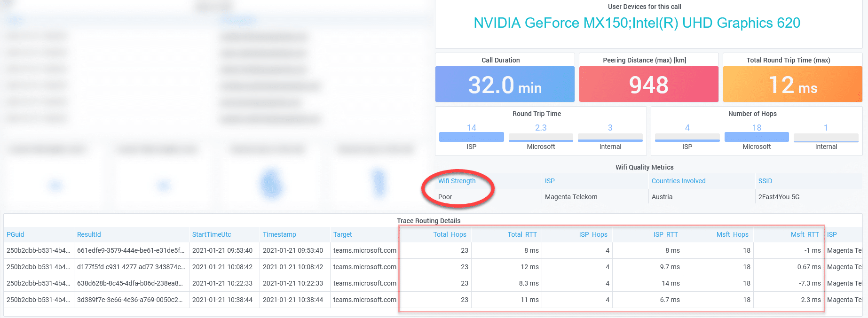Sort the table by StartTimeUtc

pyautogui.click(x=212, y=234)
